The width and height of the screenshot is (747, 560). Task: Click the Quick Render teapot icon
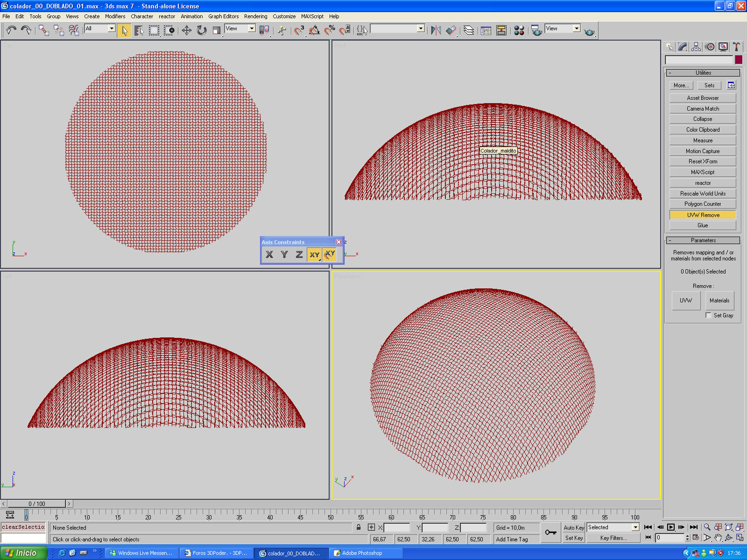click(x=589, y=31)
